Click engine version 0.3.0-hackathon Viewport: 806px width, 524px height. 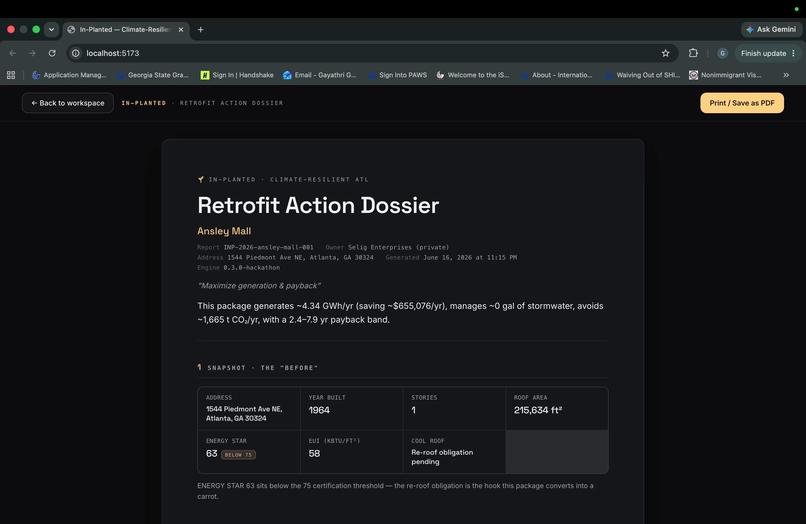[251, 268]
